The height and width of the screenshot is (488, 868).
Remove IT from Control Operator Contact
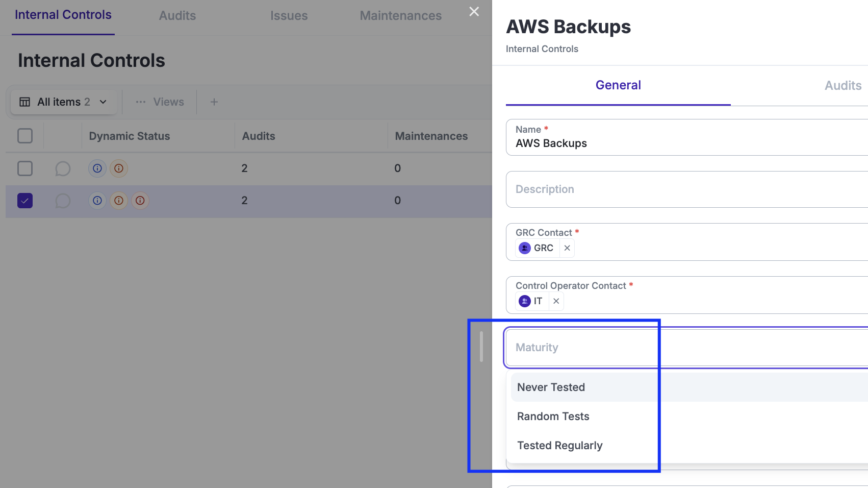[556, 301]
